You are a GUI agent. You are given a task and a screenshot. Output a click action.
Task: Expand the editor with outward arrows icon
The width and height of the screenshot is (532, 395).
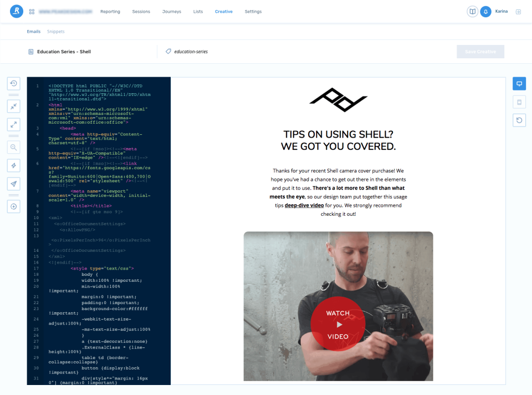point(13,125)
